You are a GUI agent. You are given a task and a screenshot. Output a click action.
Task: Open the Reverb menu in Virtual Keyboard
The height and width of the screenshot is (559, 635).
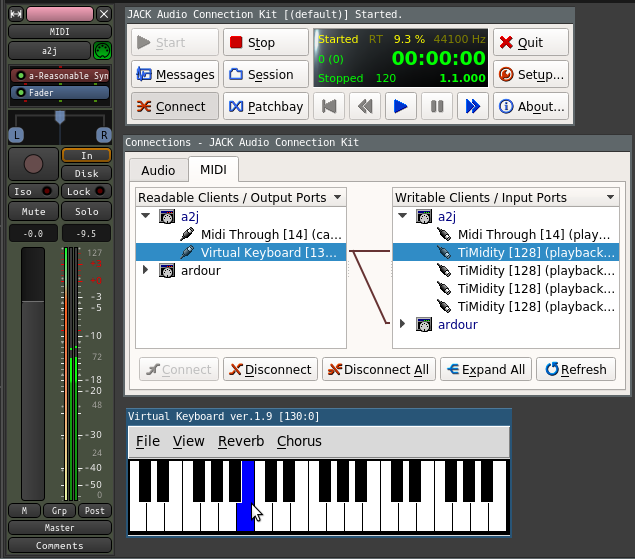click(x=241, y=441)
